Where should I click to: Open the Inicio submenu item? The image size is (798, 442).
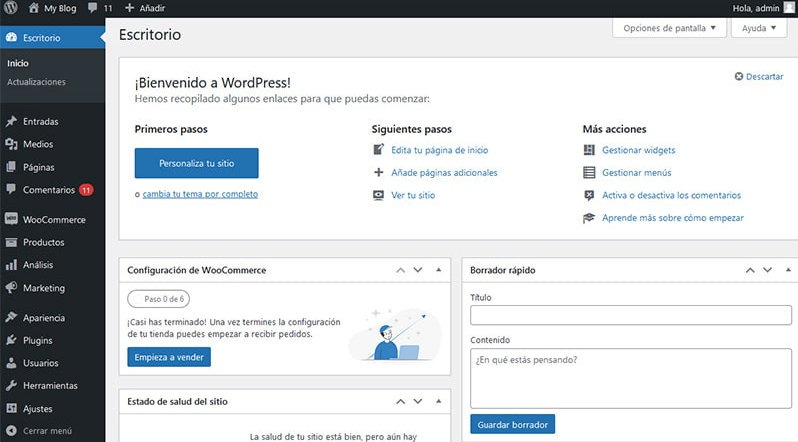click(x=18, y=63)
